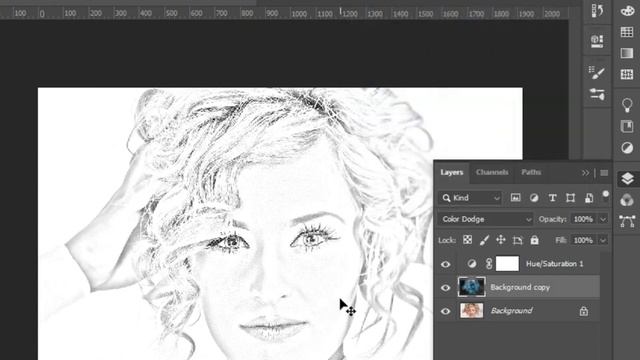The image size is (640, 360).
Task: Open the Patterns panel icon
Action: click(627, 74)
